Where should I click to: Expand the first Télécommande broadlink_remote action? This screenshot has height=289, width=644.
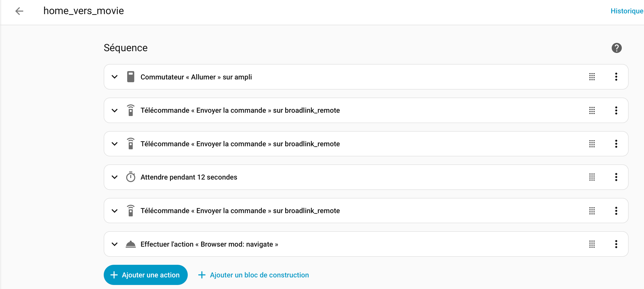pyautogui.click(x=115, y=110)
